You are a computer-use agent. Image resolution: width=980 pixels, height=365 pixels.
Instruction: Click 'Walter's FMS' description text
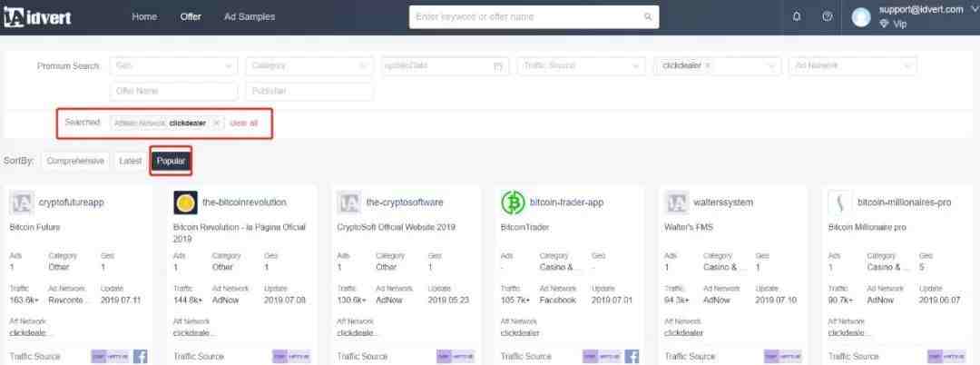[x=688, y=228]
